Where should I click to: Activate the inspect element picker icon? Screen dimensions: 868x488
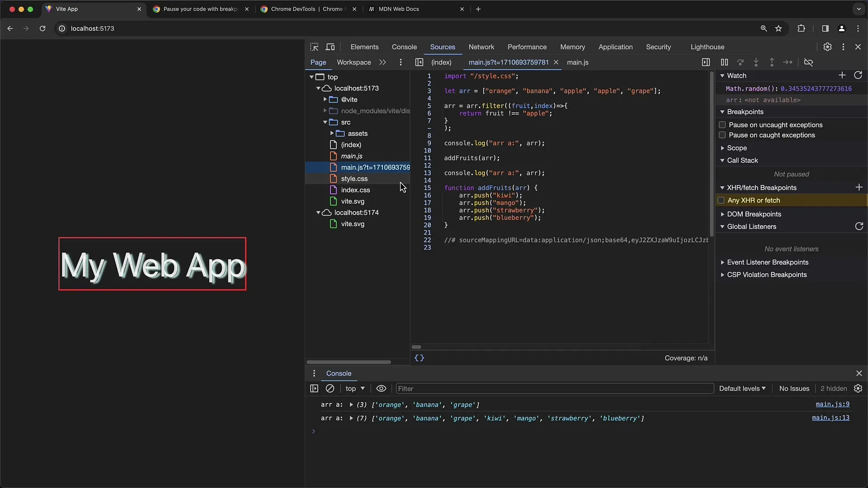(x=314, y=47)
